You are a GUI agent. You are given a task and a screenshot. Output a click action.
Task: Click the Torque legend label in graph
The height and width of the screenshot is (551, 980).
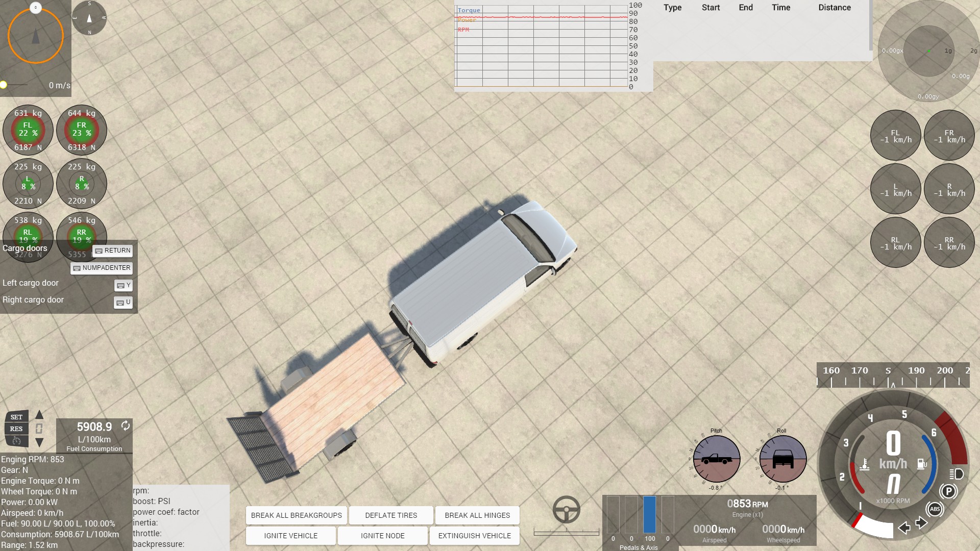(469, 10)
